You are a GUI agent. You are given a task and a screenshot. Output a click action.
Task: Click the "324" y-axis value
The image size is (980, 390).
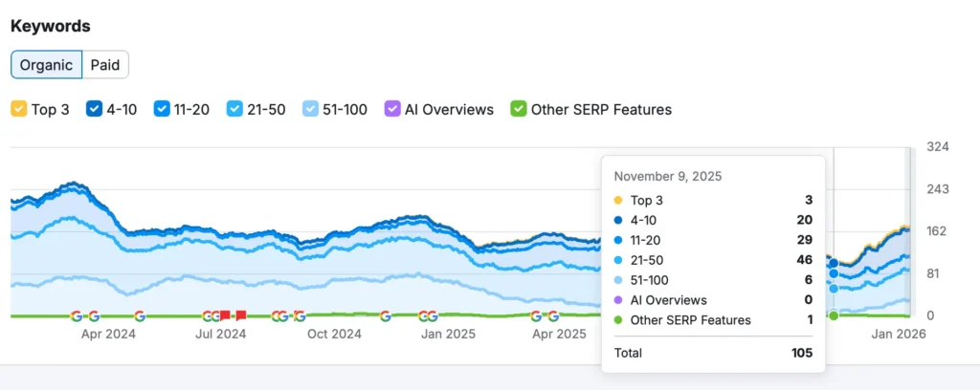click(938, 146)
